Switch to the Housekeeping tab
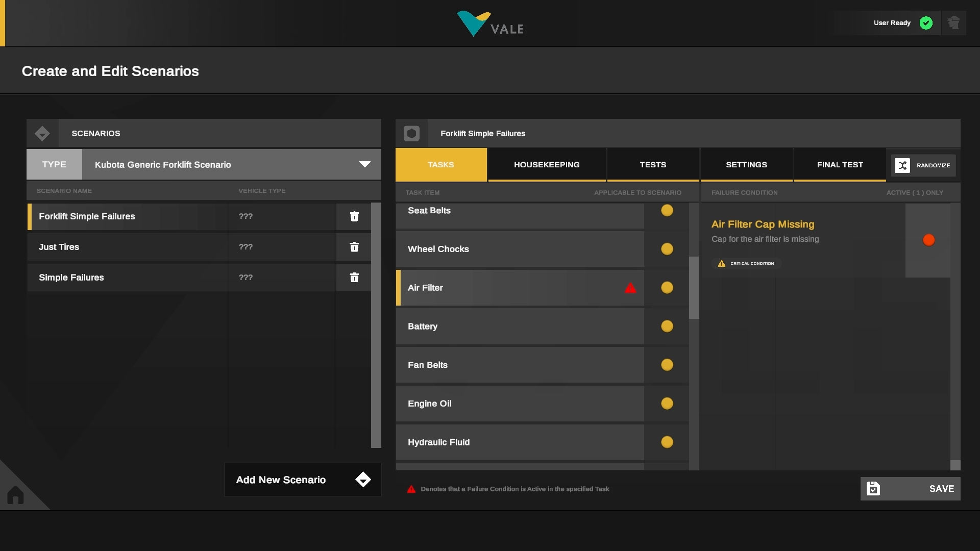Image resolution: width=980 pixels, height=551 pixels. (x=546, y=165)
